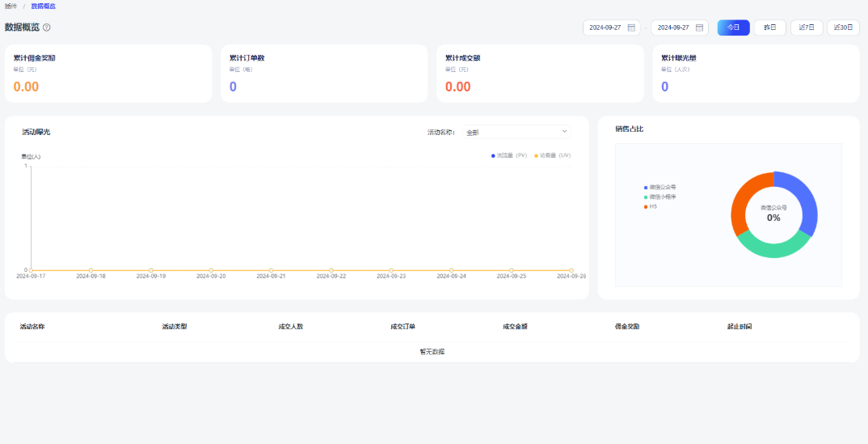This screenshot has height=444, width=868.
Task: Click the 数据概览 breadcrumb item
Action: click(44, 6)
